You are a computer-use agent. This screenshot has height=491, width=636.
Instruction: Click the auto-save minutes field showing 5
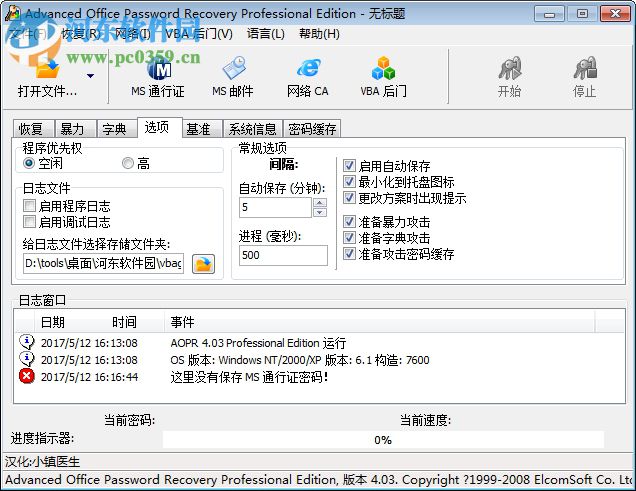[x=275, y=207]
